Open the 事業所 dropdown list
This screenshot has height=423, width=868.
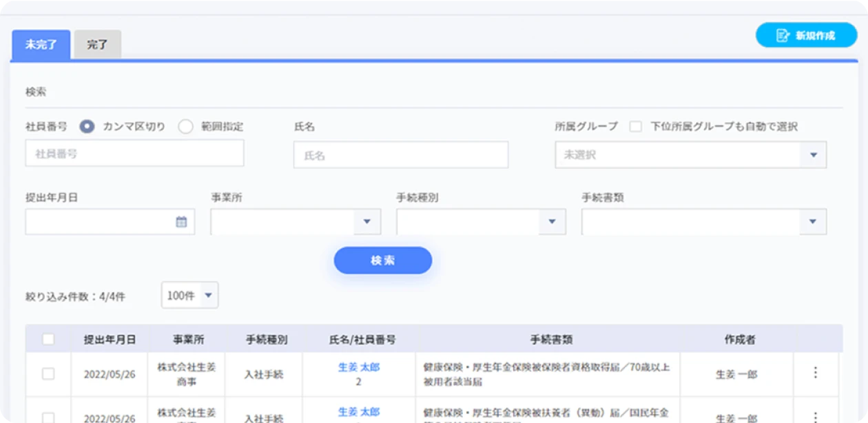(366, 222)
